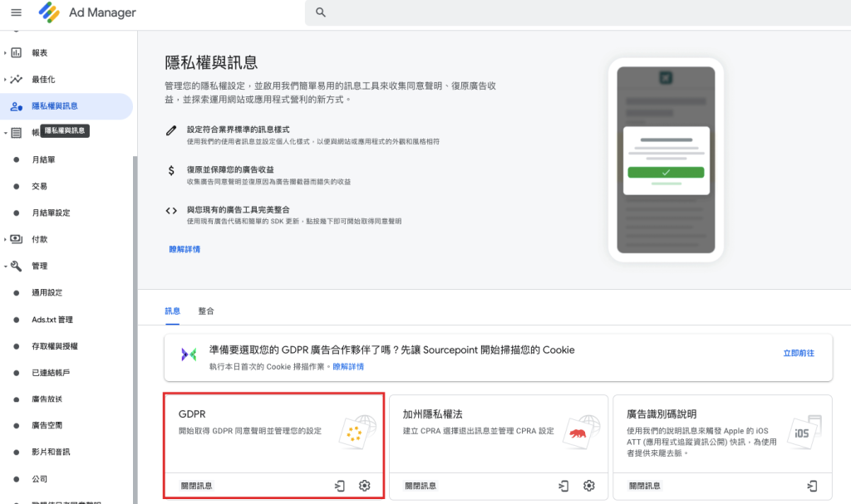Open the hamburger main menu

[17, 12]
